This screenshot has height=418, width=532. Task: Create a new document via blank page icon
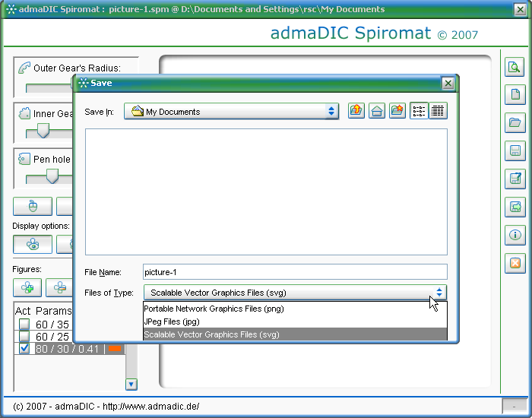click(x=515, y=94)
